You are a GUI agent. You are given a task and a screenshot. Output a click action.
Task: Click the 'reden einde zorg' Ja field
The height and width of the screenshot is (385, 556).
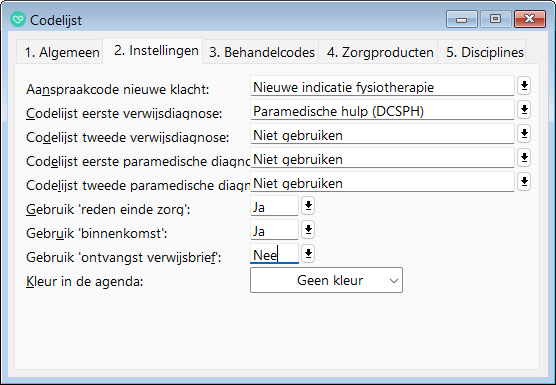274,206
